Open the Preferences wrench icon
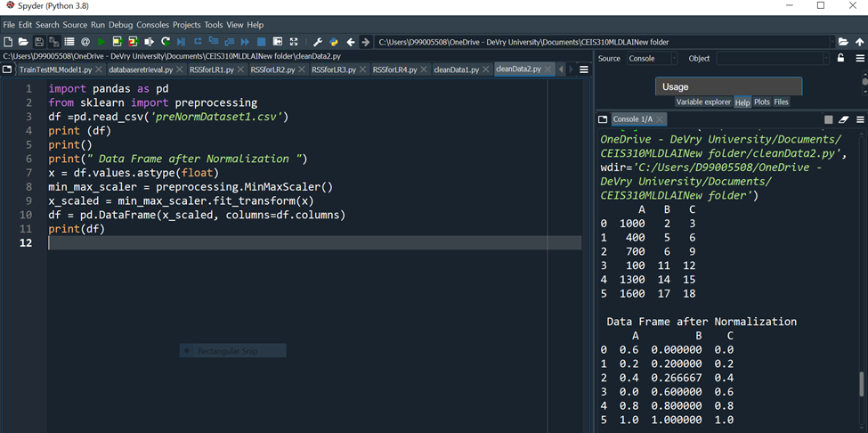868x433 pixels. coord(317,42)
